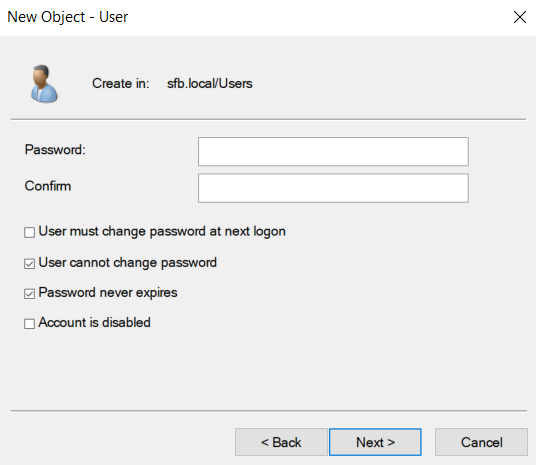Enable the User must change password checkbox
Viewport: 536px width, 465px height.
29,232
